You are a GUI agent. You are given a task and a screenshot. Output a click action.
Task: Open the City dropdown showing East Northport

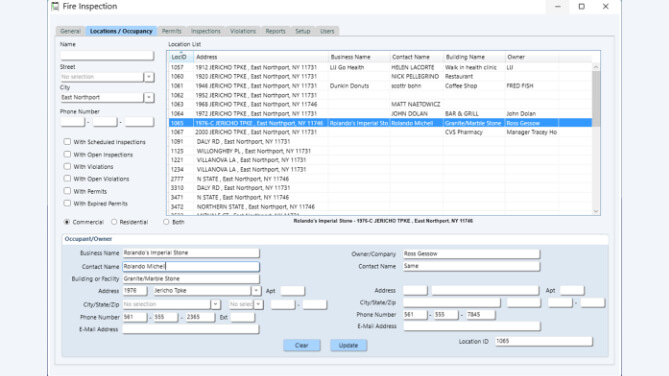point(148,97)
